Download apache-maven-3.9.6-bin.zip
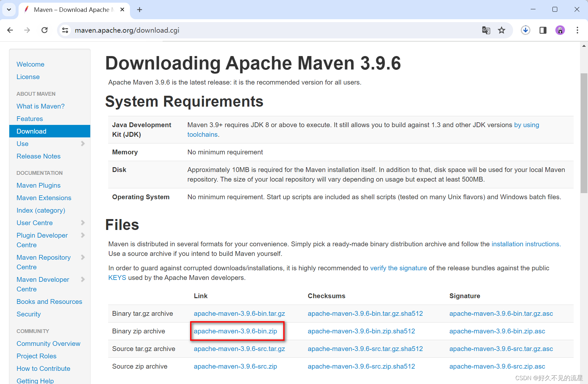 (x=236, y=331)
